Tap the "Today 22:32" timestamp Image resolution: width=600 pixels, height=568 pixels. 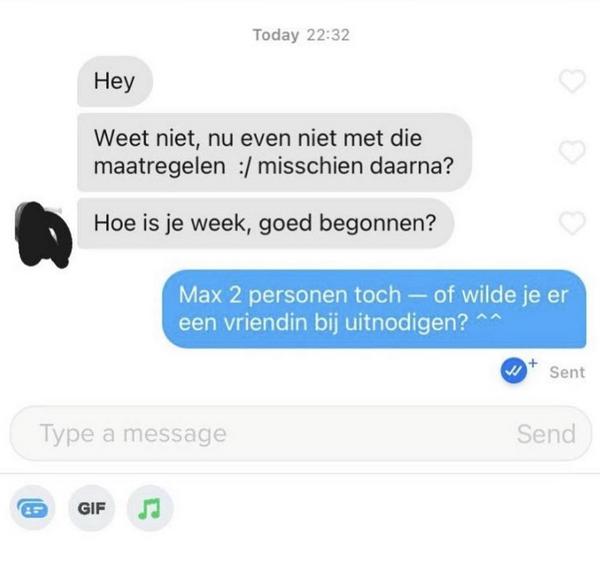[301, 35]
